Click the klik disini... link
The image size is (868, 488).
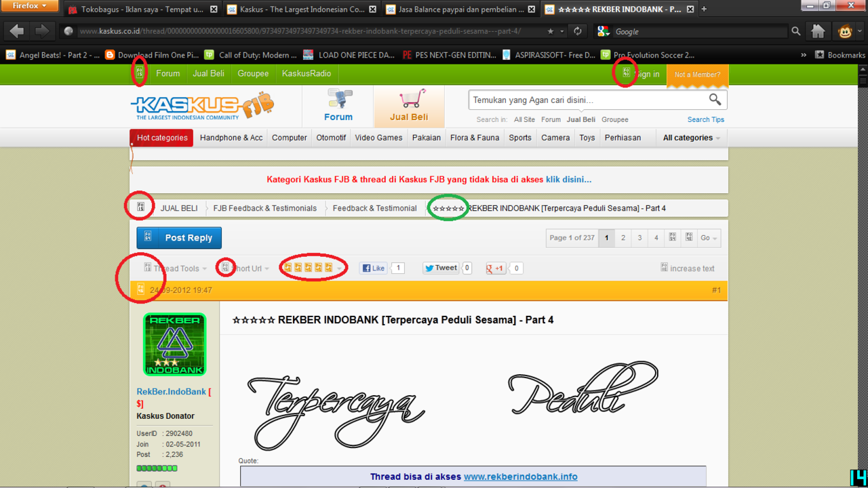pyautogui.click(x=568, y=180)
